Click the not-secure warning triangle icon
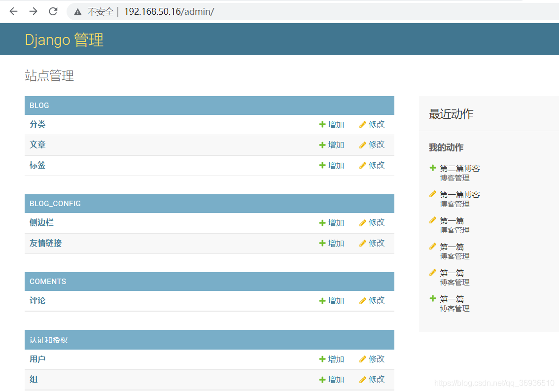 coord(78,12)
